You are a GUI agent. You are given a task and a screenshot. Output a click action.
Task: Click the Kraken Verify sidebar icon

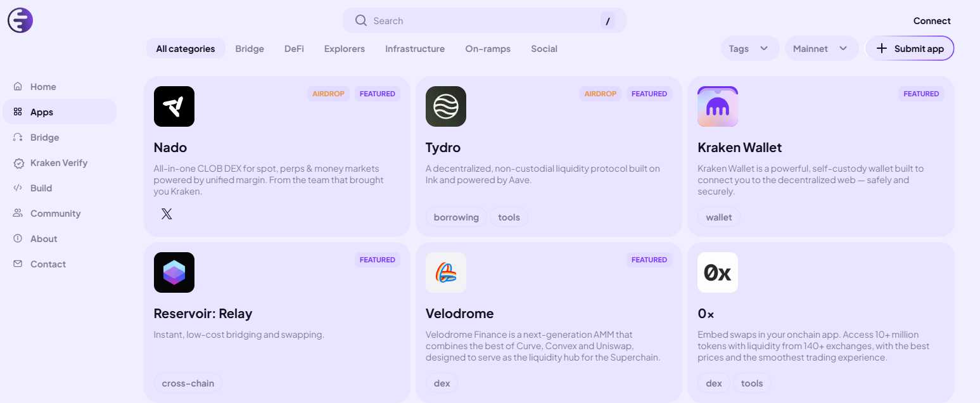point(18,162)
